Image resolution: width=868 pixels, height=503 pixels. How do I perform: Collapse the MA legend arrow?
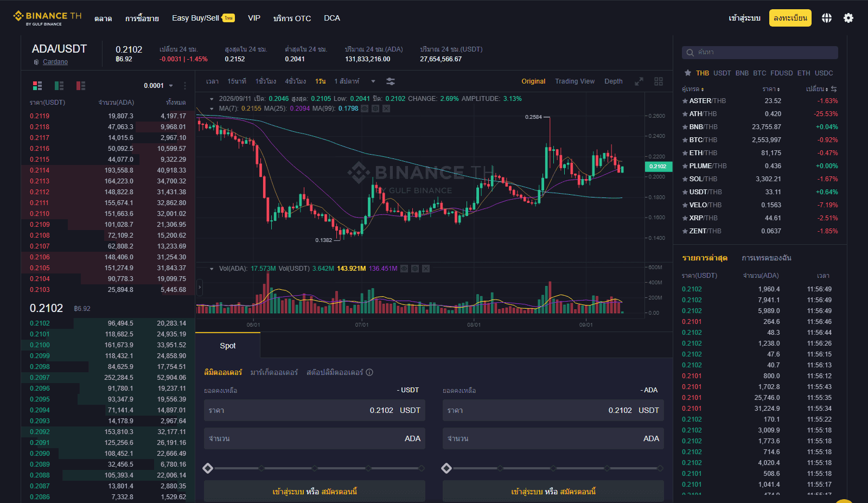point(212,109)
